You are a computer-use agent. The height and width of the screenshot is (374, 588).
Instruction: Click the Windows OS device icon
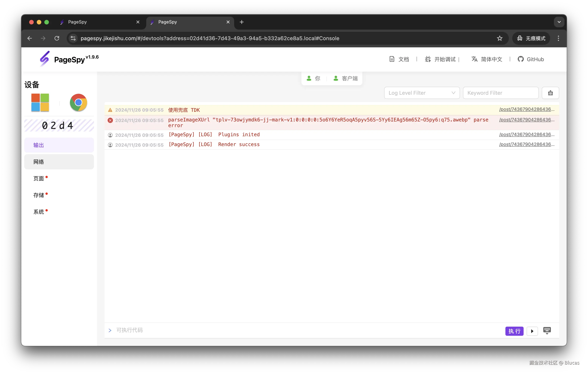point(40,103)
